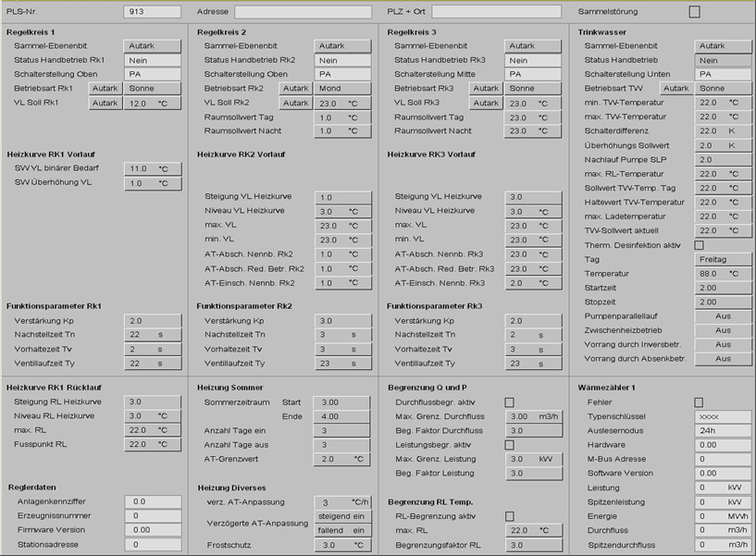Screen dimensions: 756x556
Task: Click the 'fallend ein' AT-Anpassung button
Action: [x=343, y=530]
